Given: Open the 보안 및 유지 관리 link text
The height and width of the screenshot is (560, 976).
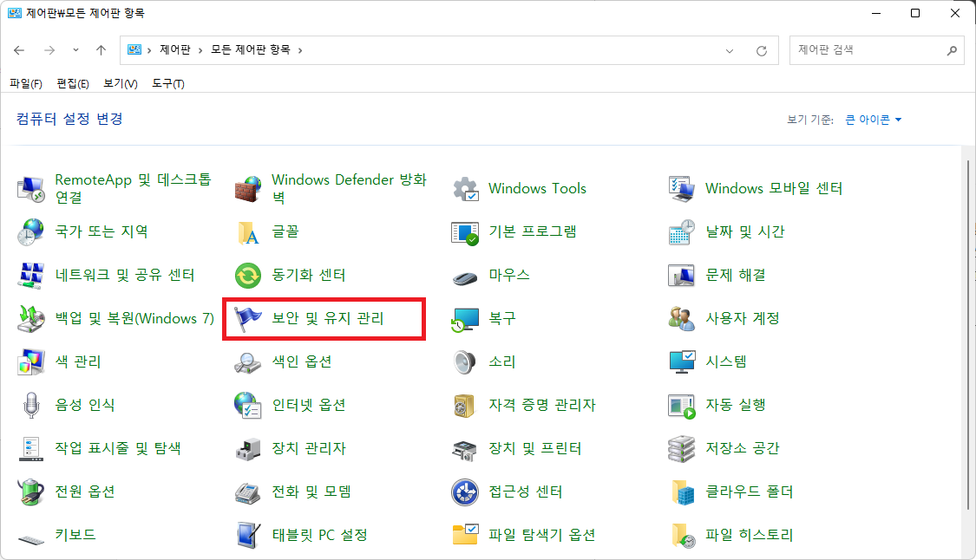Looking at the screenshot, I should 328,319.
